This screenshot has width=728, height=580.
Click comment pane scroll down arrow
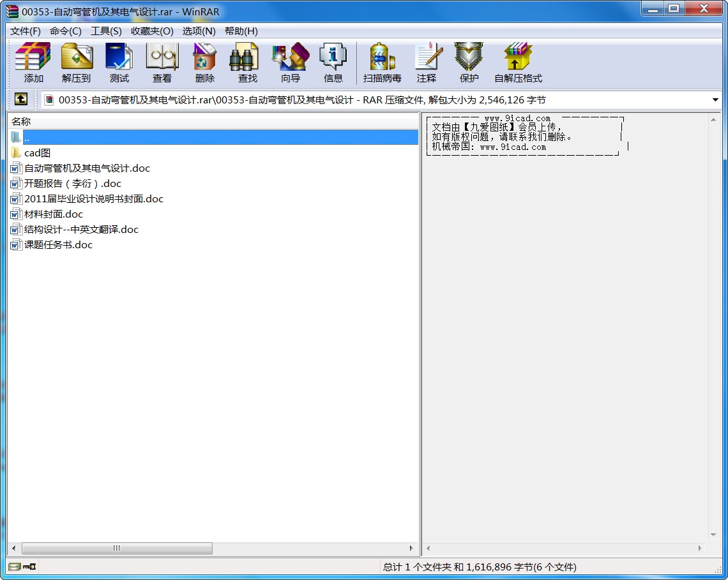[713, 535]
